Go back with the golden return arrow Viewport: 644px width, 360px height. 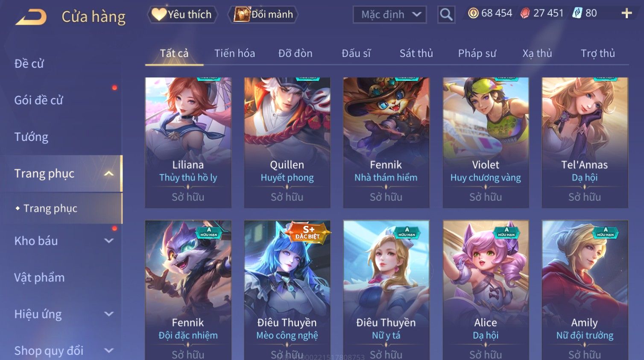(x=31, y=17)
